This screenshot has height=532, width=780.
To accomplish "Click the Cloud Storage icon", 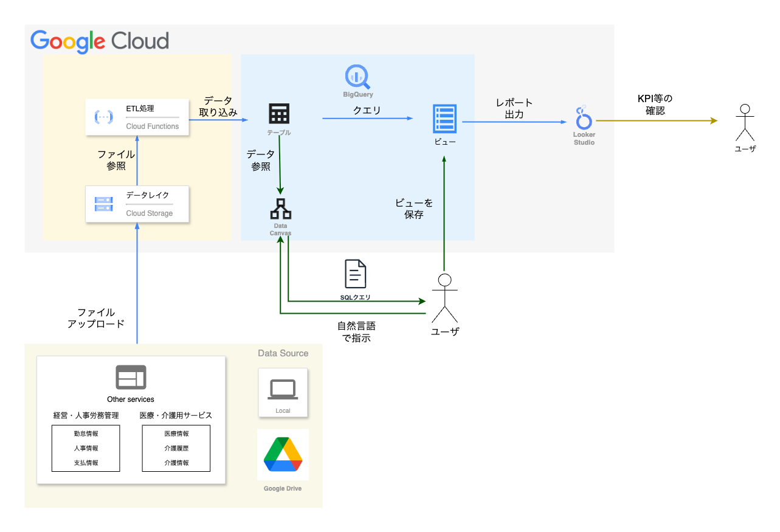I will click(x=103, y=204).
